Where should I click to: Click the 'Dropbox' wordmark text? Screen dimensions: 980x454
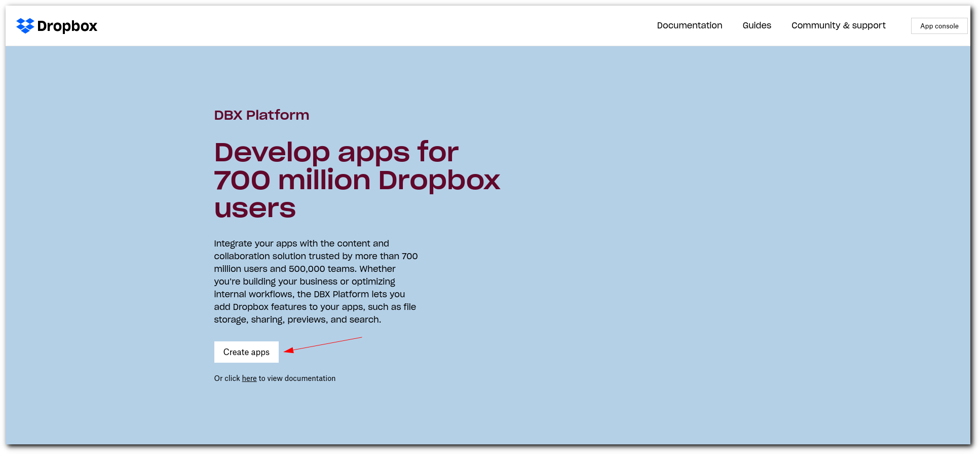(67, 26)
